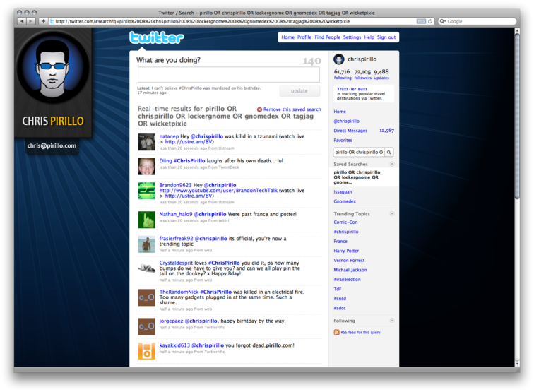Open Brandon9623's green avatar
The height and width of the screenshot is (392, 534).
point(146,191)
